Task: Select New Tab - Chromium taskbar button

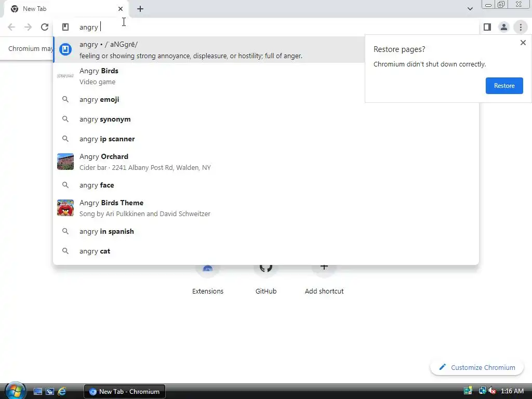Action: coord(125,392)
